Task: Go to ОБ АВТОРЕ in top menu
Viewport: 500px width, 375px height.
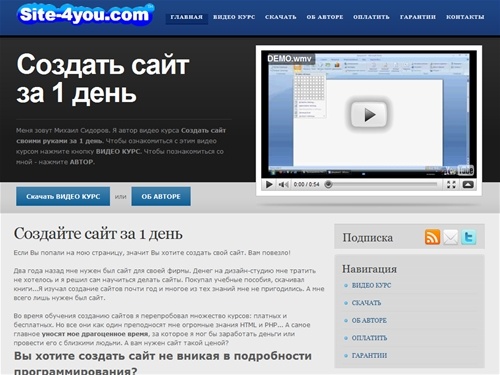Action: (x=325, y=17)
